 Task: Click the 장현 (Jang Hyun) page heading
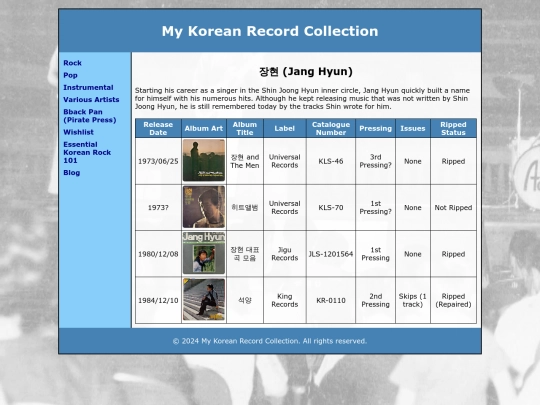coord(306,72)
